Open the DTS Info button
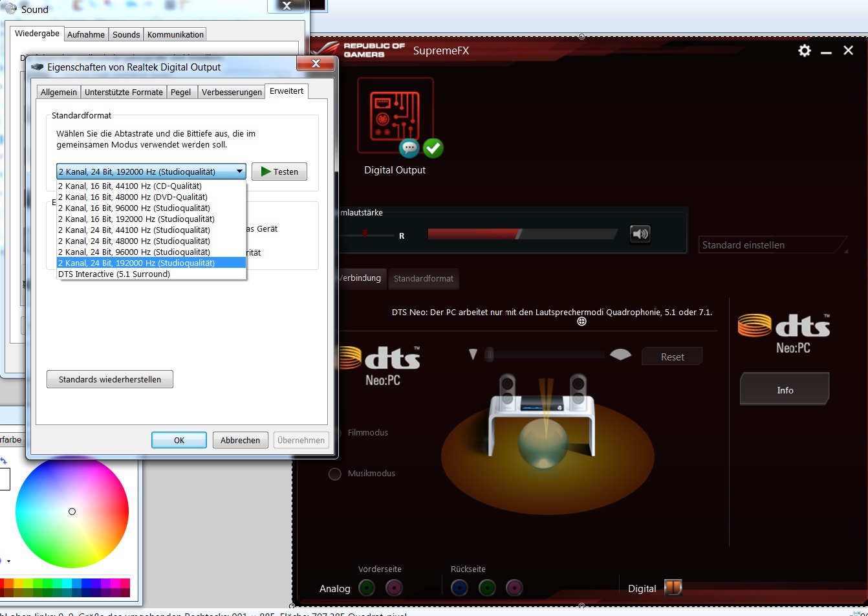 coord(785,390)
